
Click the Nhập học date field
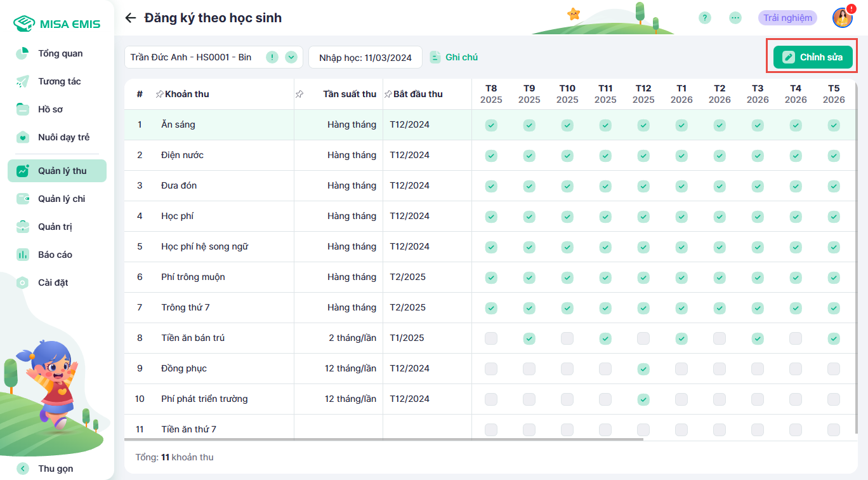tap(365, 57)
